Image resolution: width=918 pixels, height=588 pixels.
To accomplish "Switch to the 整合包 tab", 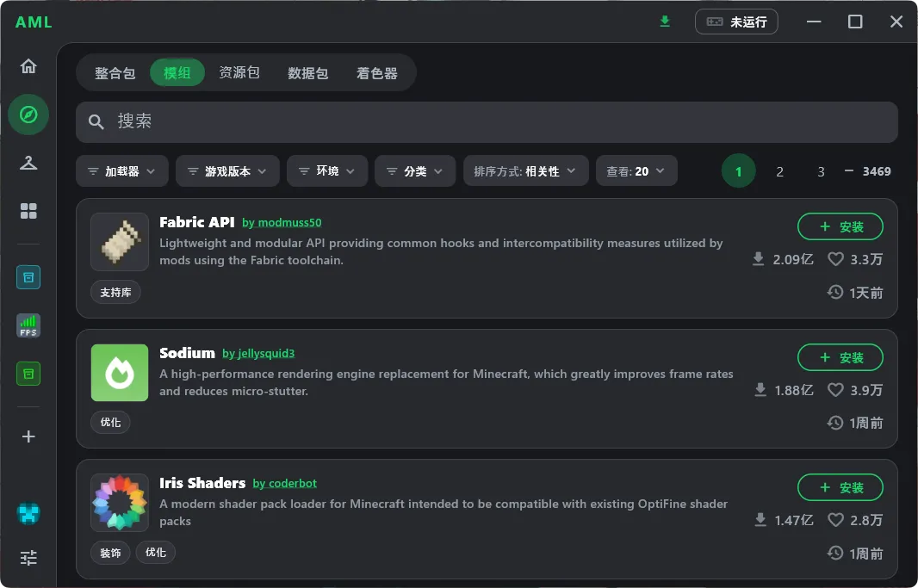I will 115,73.
